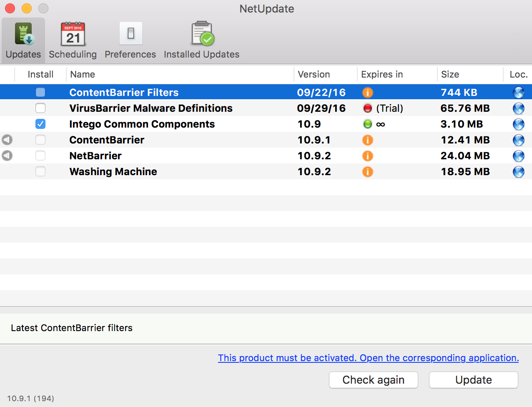Sort the list by Install column header
This screenshot has height=407, width=532.
click(40, 74)
